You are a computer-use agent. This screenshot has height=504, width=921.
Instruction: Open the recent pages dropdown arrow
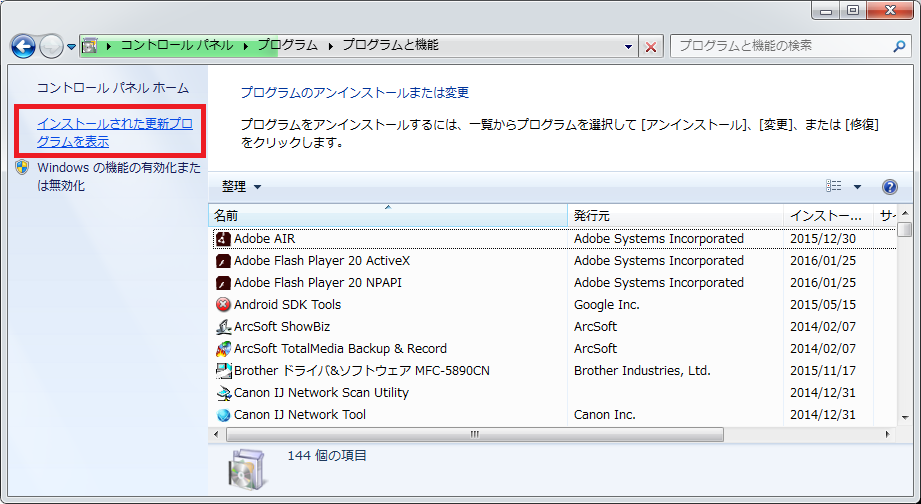click(71, 47)
